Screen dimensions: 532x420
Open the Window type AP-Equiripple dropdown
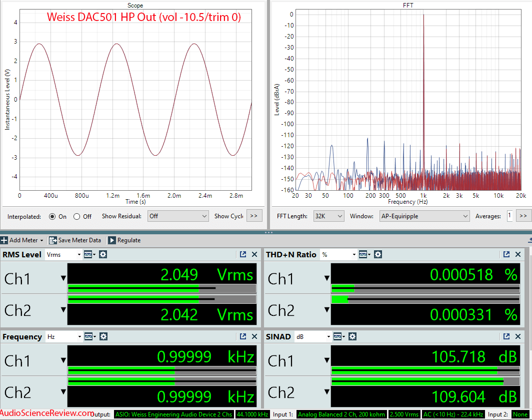pos(424,216)
